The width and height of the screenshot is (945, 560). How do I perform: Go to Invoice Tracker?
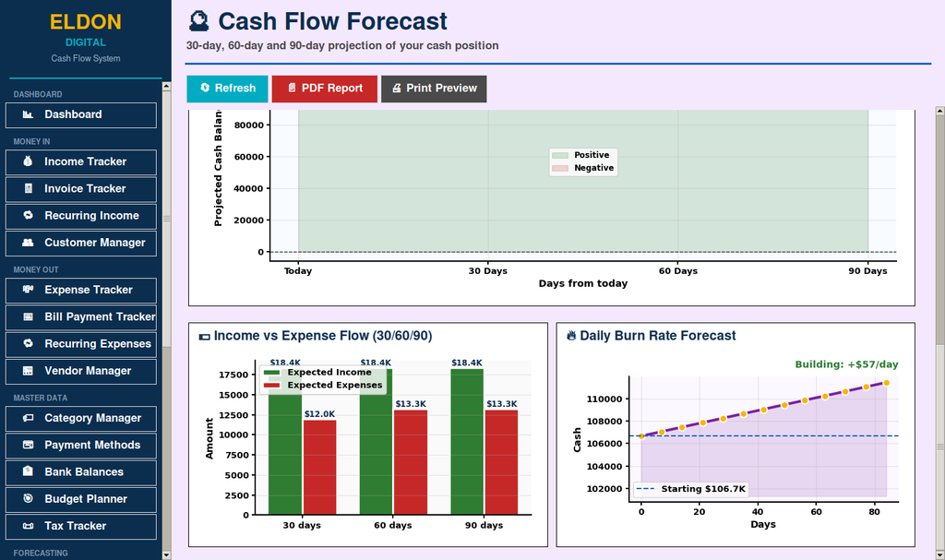pyautogui.click(x=81, y=189)
